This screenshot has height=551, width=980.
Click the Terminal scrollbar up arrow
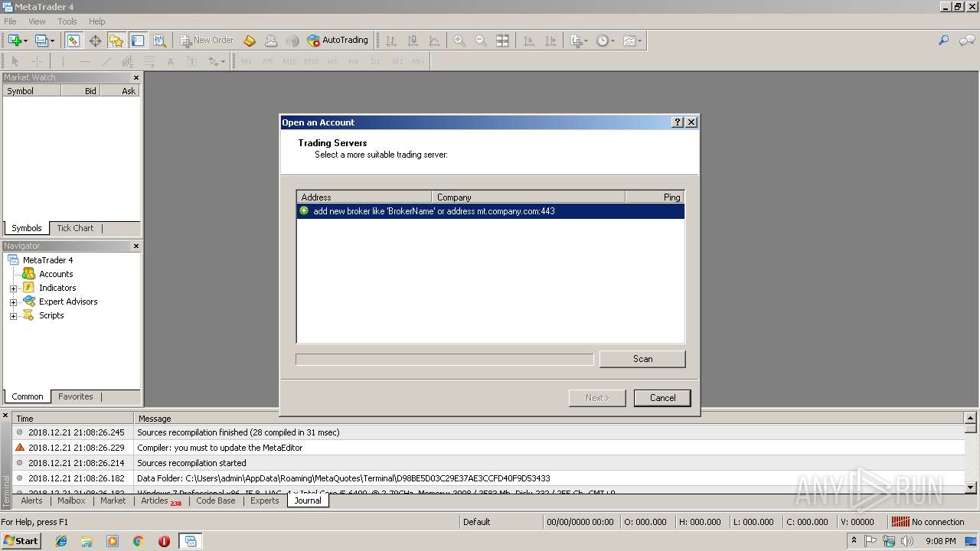click(971, 418)
